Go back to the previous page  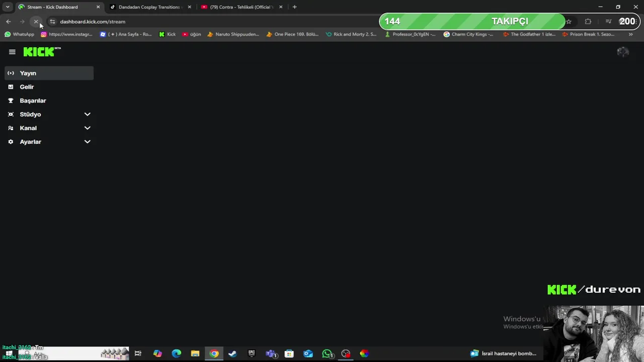pos(9,22)
